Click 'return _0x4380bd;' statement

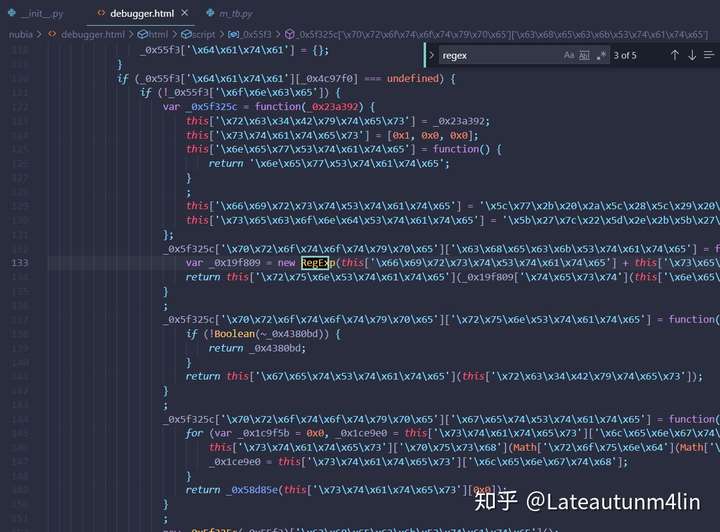click(257, 348)
